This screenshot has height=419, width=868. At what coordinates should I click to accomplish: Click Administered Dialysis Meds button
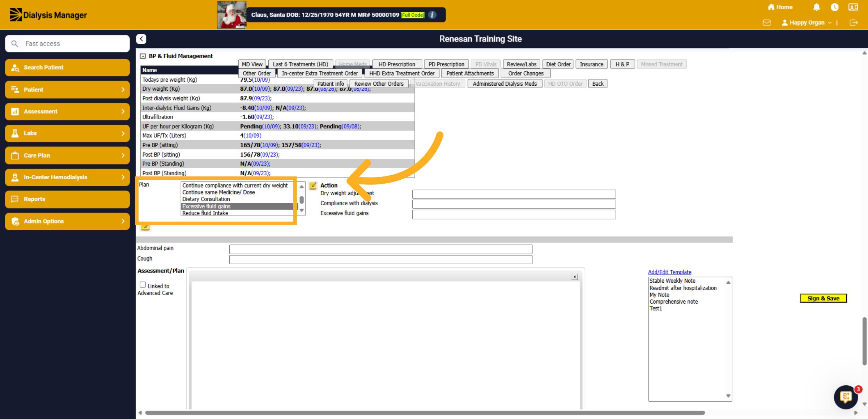[x=505, y=84]
